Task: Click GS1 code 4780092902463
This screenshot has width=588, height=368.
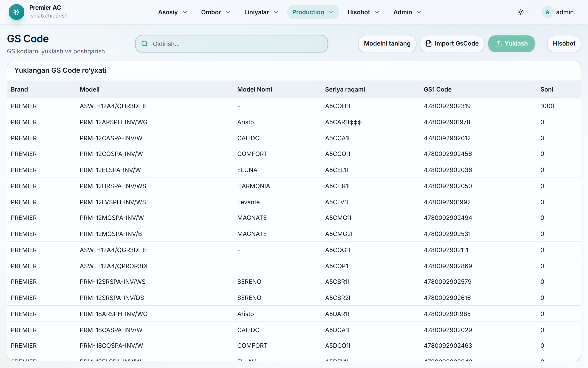Action: click(448, 346)
